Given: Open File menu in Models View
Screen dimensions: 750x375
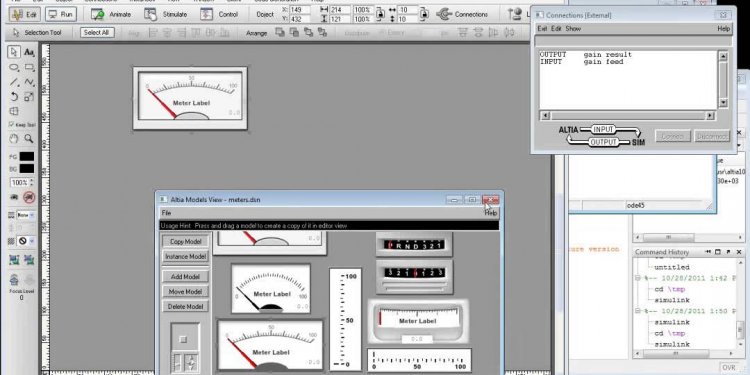Looking at the screenshot, I should click(166, 213).
